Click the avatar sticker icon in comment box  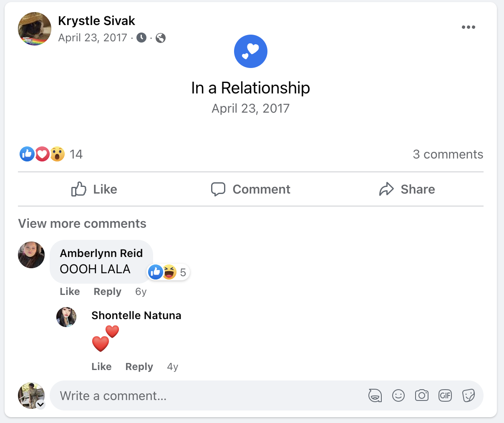click(x=375, y=395)
